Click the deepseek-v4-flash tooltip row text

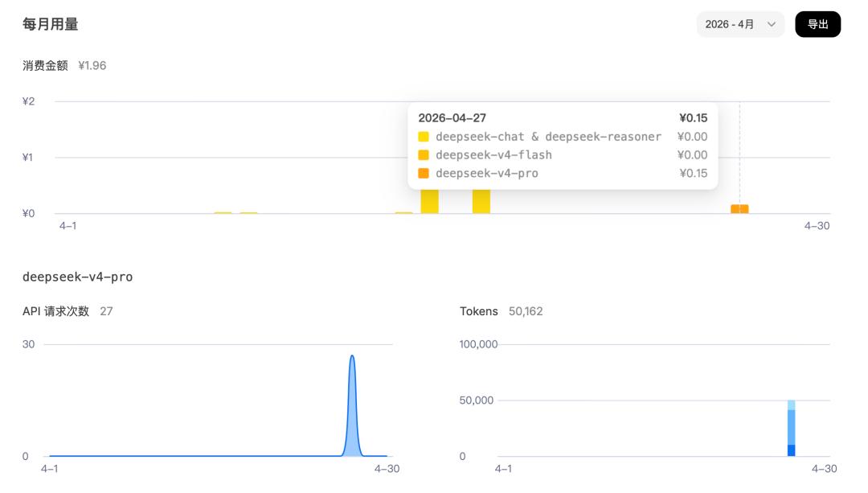pos(493,155)
